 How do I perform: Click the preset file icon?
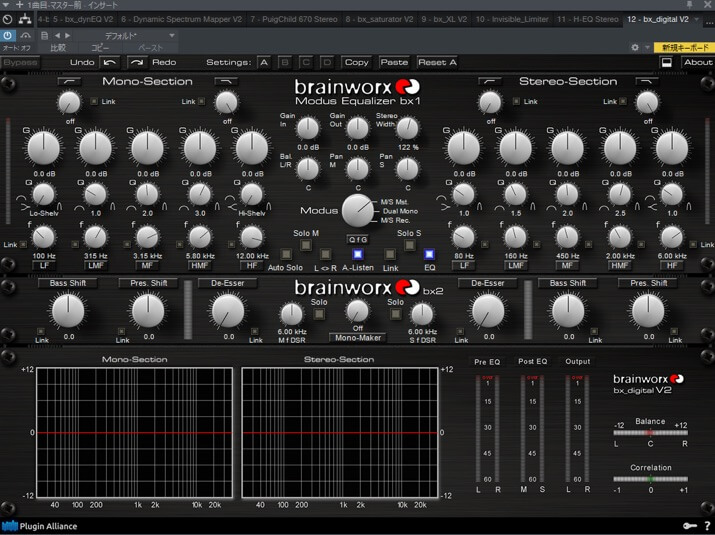click(44, 35)
